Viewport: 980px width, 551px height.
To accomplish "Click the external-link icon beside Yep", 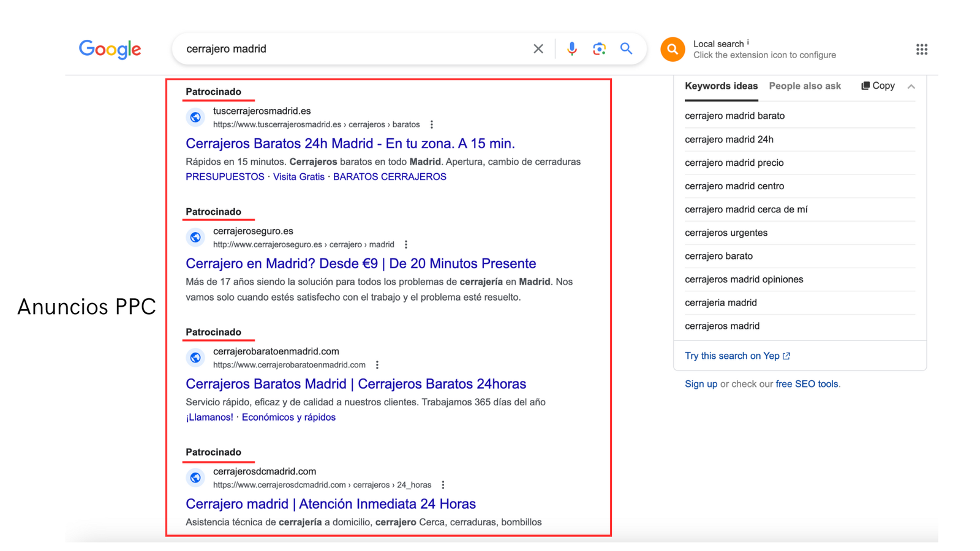I will (x=786, y=356).
